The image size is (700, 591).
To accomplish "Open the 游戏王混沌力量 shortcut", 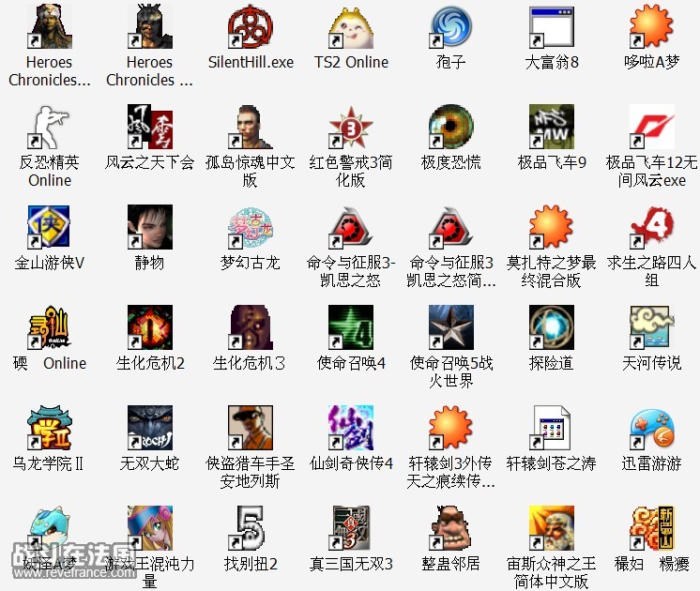I will tap(149, 528).
